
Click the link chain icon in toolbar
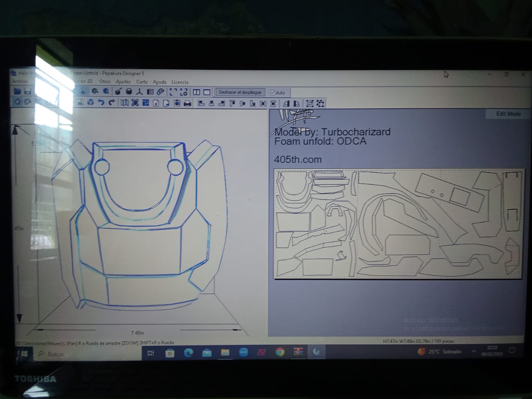pyautogui.click(x=160, y=92)
